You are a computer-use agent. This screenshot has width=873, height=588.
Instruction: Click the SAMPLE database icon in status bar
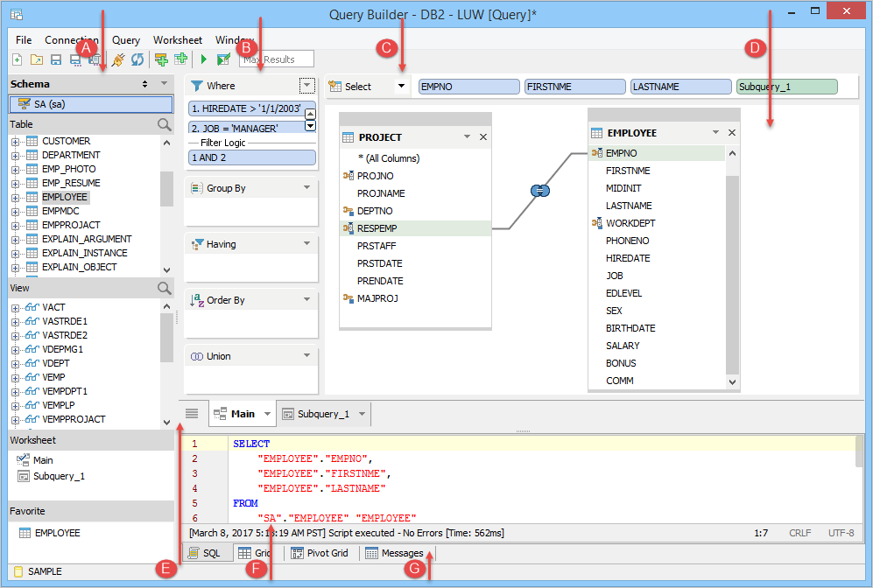pyautogui.click(x=18, y=571)
